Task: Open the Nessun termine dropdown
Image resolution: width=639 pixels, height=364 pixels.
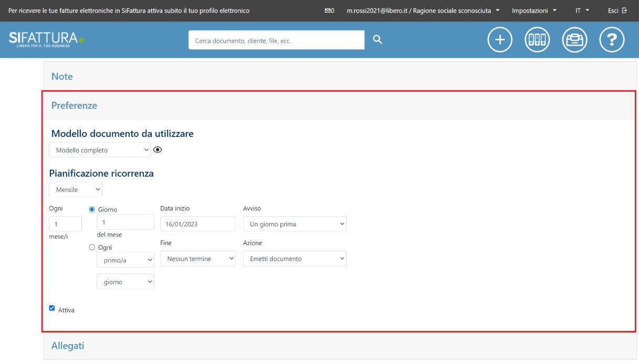Action: click(x=198, y=259)
